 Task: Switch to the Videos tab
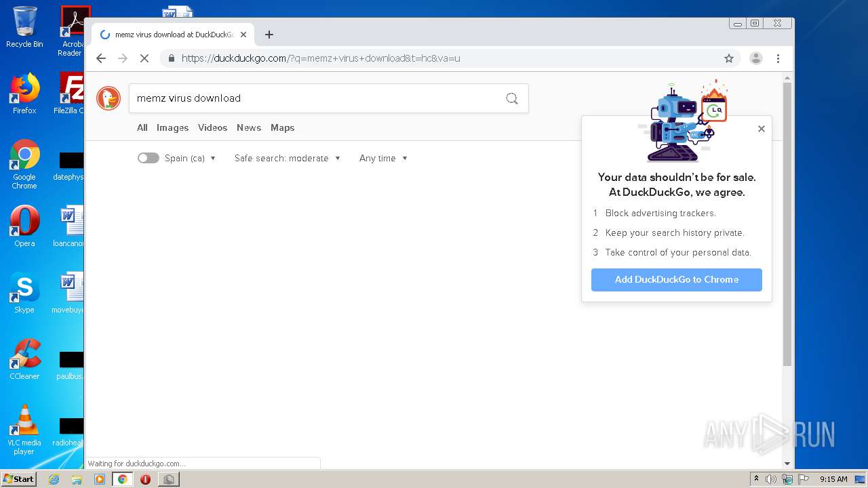212,127
